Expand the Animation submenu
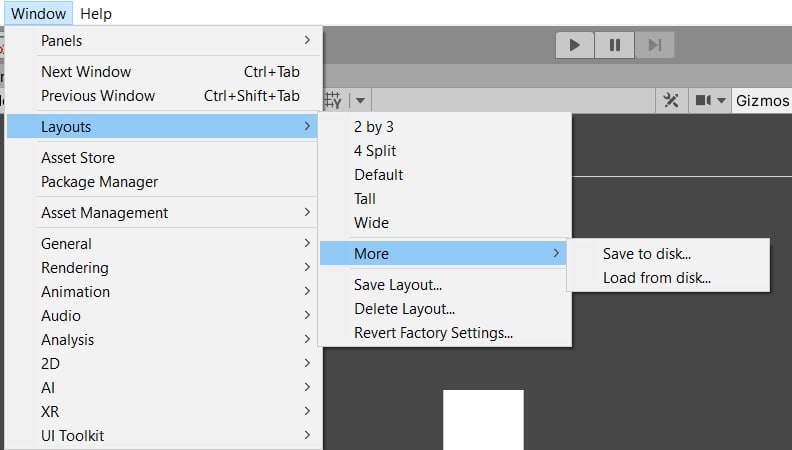 click(164, 291)
